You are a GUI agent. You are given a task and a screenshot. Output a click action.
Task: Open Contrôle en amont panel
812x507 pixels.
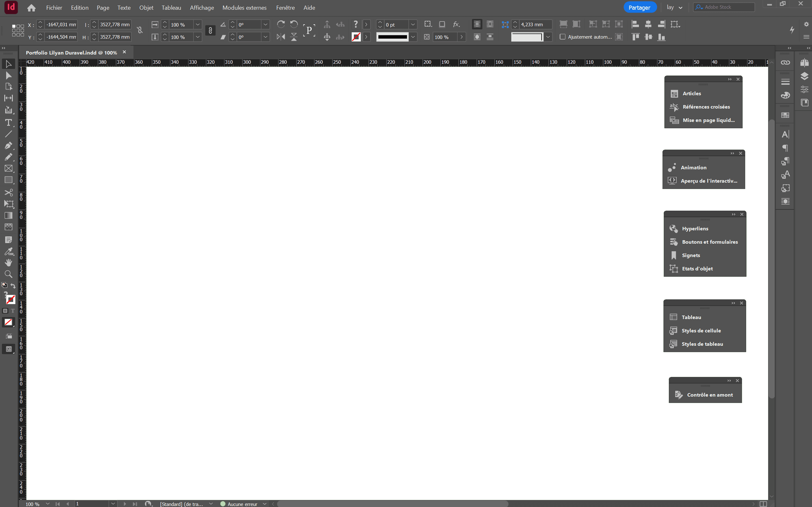coord(710,395)
